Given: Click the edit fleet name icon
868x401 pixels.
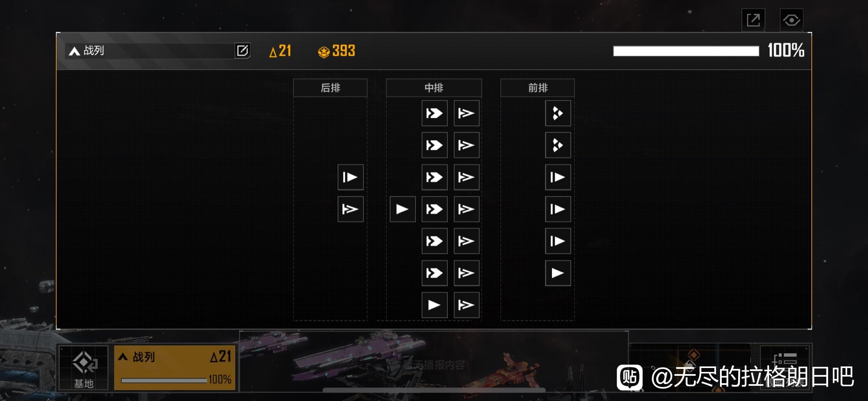Looking at the screenshot, I should 242,51.
